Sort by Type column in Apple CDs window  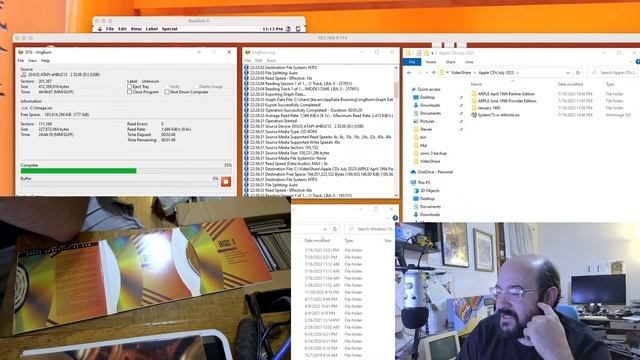(x=610, y=84)
